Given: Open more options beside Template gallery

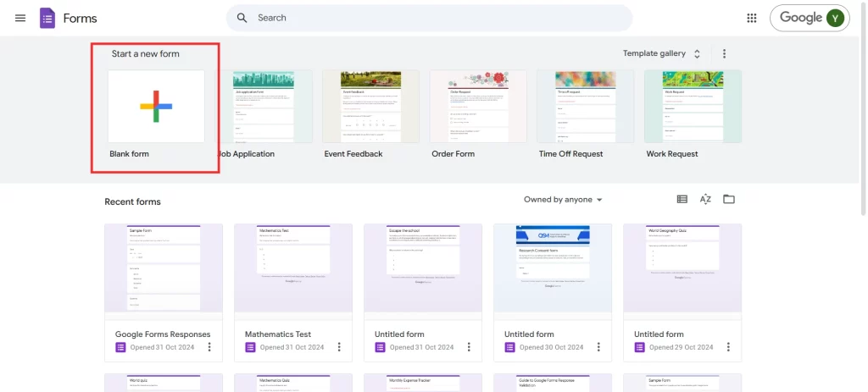Looking at the screenshot, I should tap(724, 53).
